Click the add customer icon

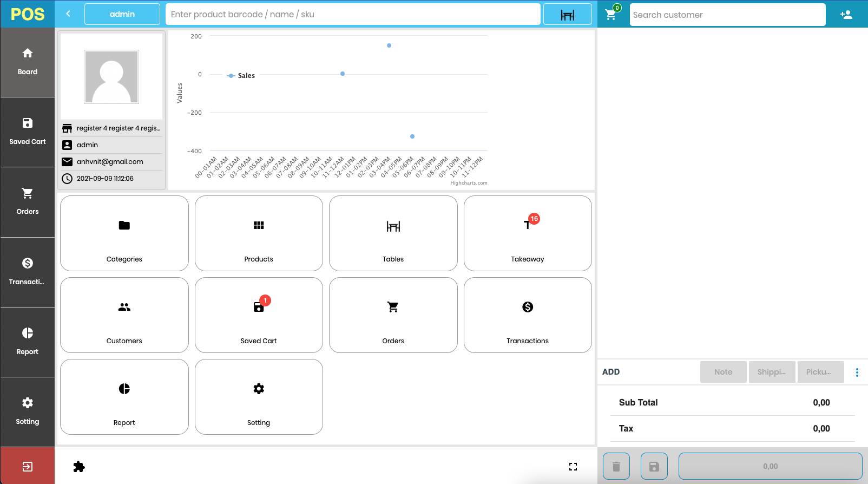click(x=846, y=15)
